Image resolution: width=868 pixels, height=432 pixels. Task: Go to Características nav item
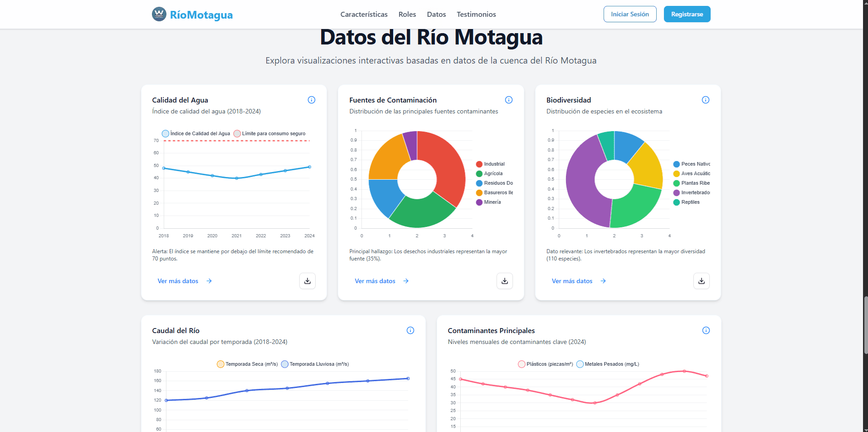(x=364, y=14)
